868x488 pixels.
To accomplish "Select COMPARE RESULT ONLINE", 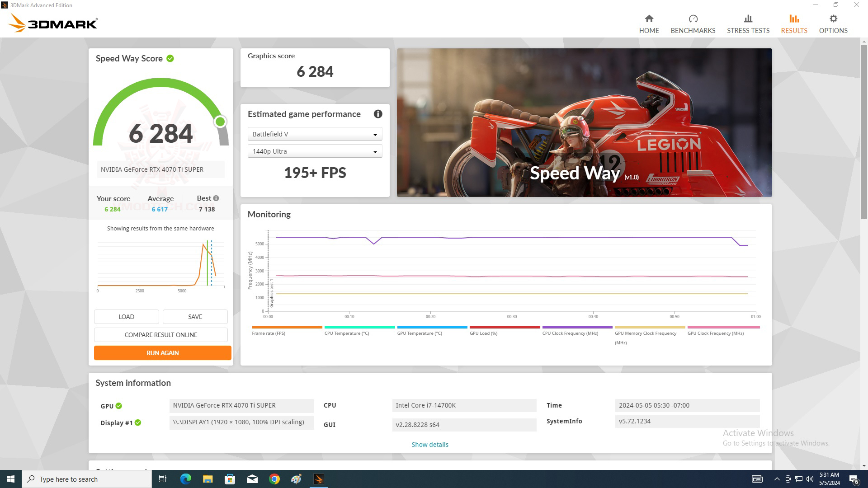I will [x=162, y=334].
